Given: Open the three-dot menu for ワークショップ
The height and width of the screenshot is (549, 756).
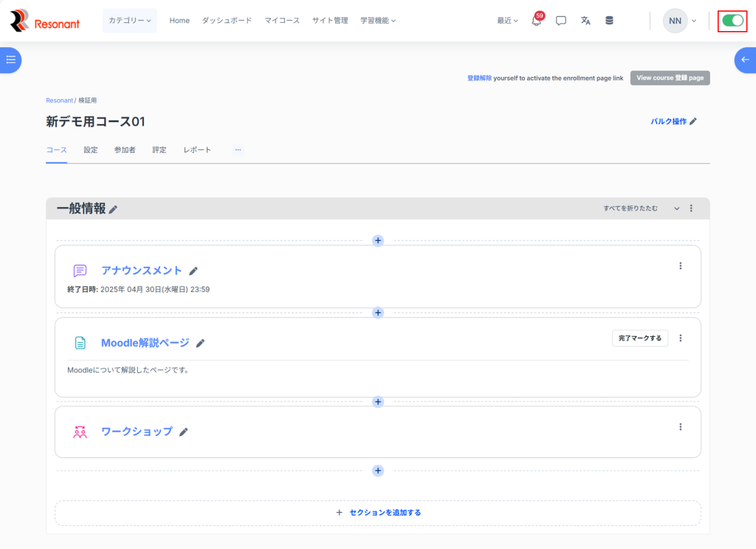Looking at the screenshot, I should (680, 427).
